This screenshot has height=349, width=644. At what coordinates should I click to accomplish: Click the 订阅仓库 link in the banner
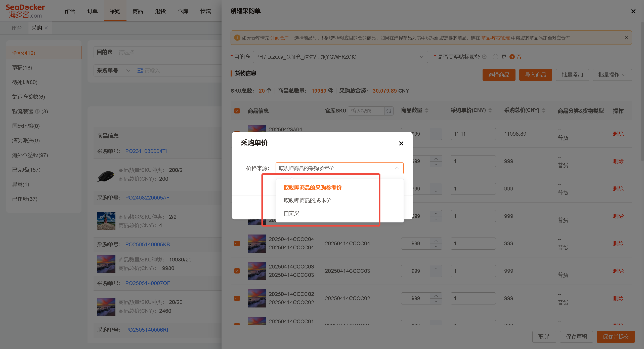point(279,38)
